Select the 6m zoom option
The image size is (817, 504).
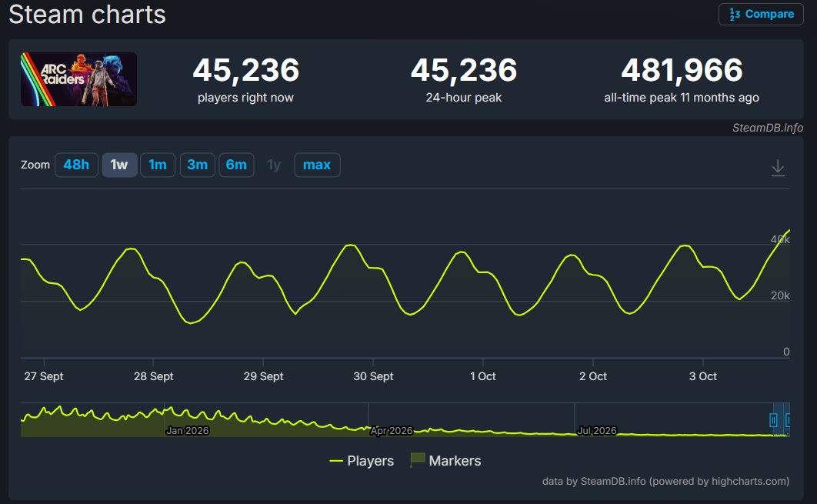pos(236,165)
